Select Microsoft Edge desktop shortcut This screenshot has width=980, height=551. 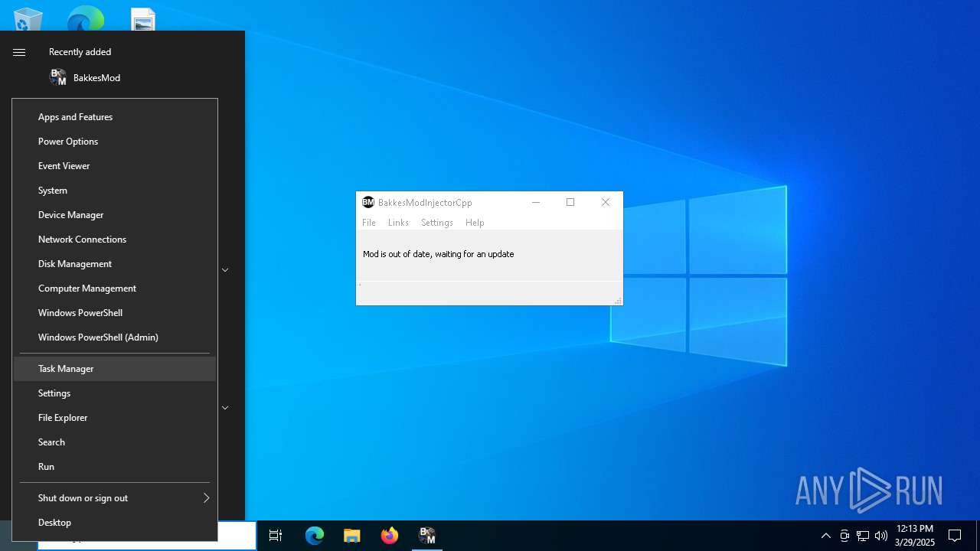click(86, 18)
